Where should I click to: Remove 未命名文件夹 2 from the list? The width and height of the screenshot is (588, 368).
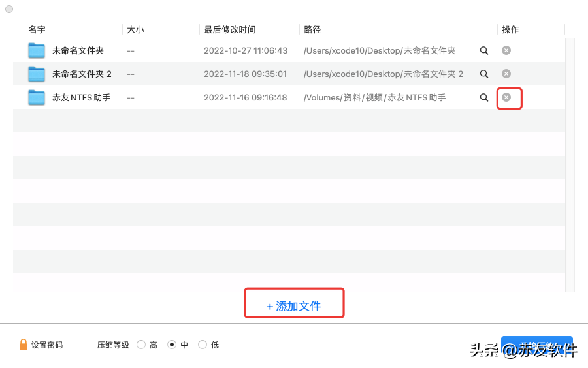[x=506, y=74]
